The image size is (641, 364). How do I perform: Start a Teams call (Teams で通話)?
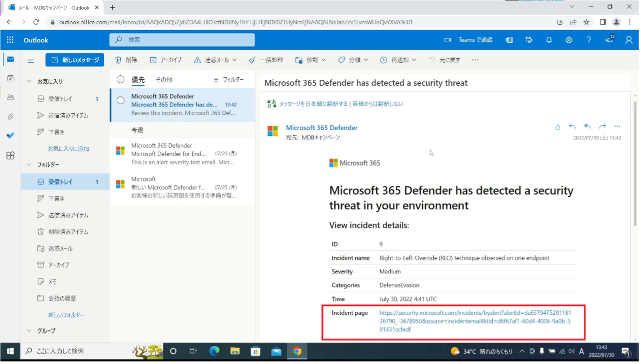[x=468, y=40]
